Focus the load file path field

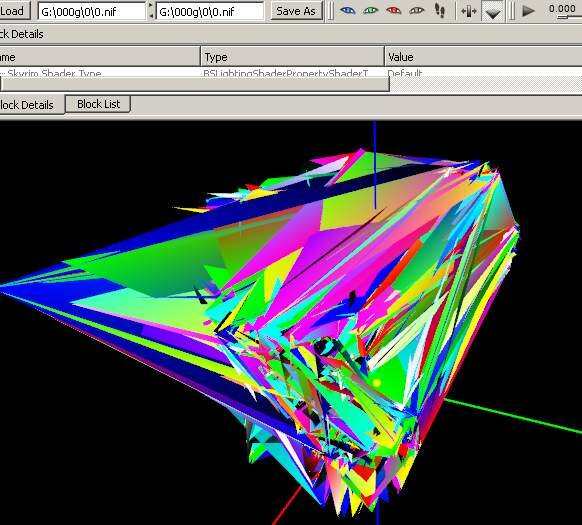pos(92,12)
